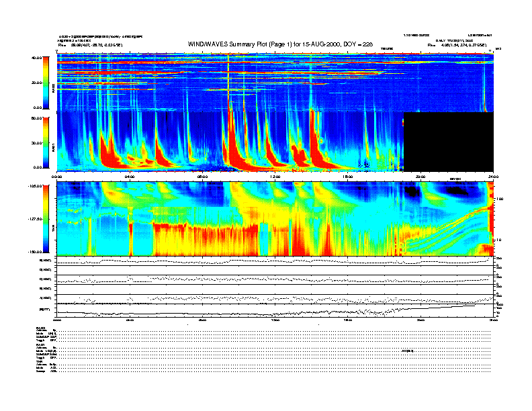532x411 pixels.
Task: Click the 04:00 tick label under RAD1 panel
Action: pos(130,177)
